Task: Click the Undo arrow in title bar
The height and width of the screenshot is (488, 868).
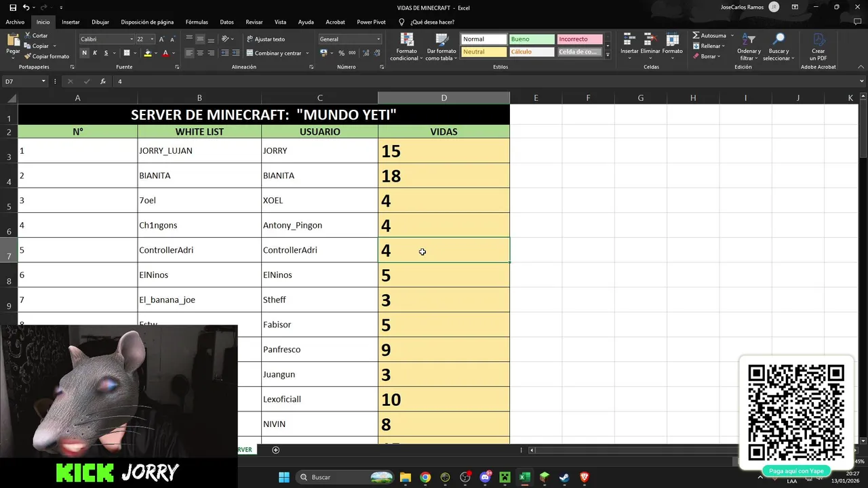Action: tap(26, 7)
